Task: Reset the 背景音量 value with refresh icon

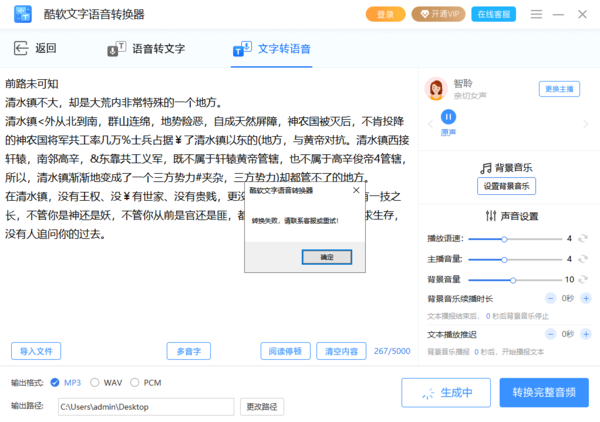Action: click(x=583, y=279)
